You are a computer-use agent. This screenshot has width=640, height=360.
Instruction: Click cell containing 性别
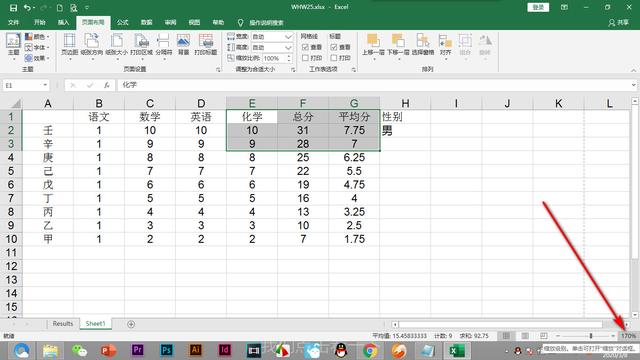pos(405,117)
